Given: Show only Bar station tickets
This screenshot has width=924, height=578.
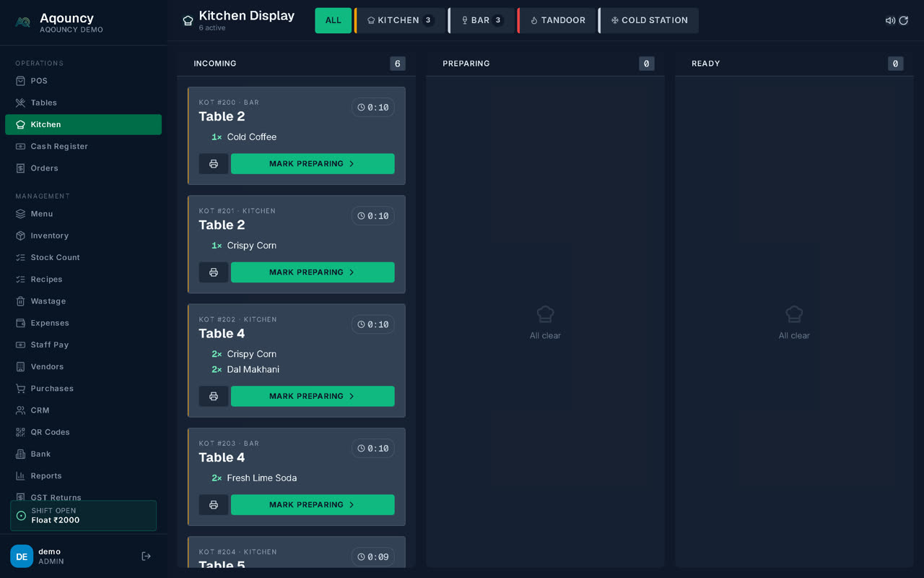Looking at the screenshot, I should 482,20.
